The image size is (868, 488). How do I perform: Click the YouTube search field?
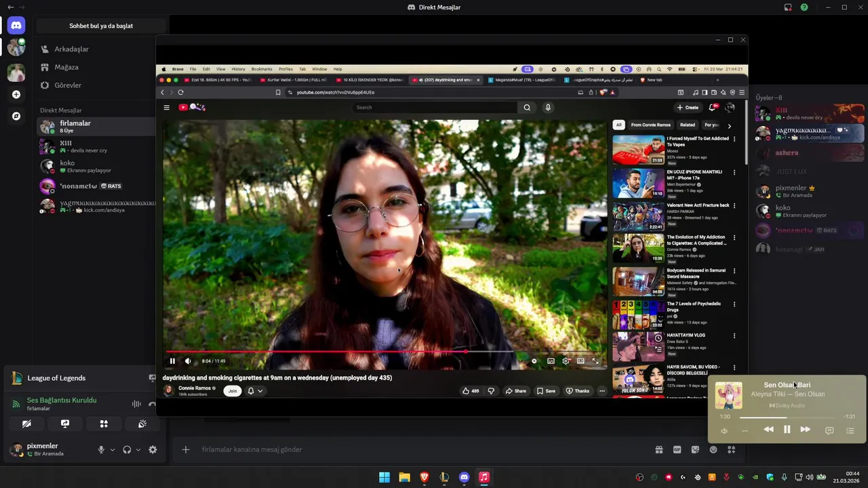(x=435, y=107)
